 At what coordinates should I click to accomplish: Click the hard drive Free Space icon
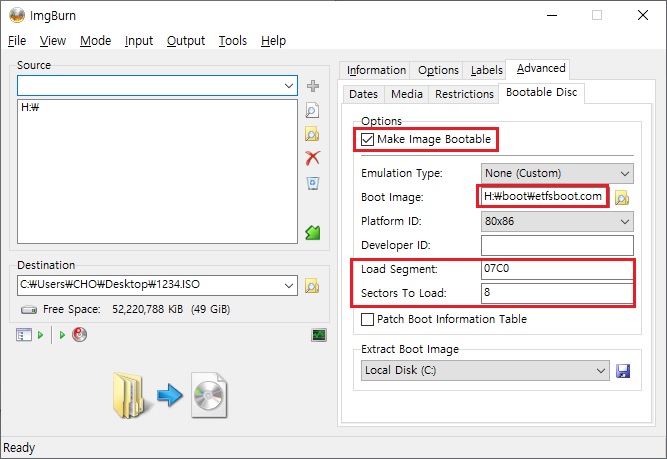point(29,309)
